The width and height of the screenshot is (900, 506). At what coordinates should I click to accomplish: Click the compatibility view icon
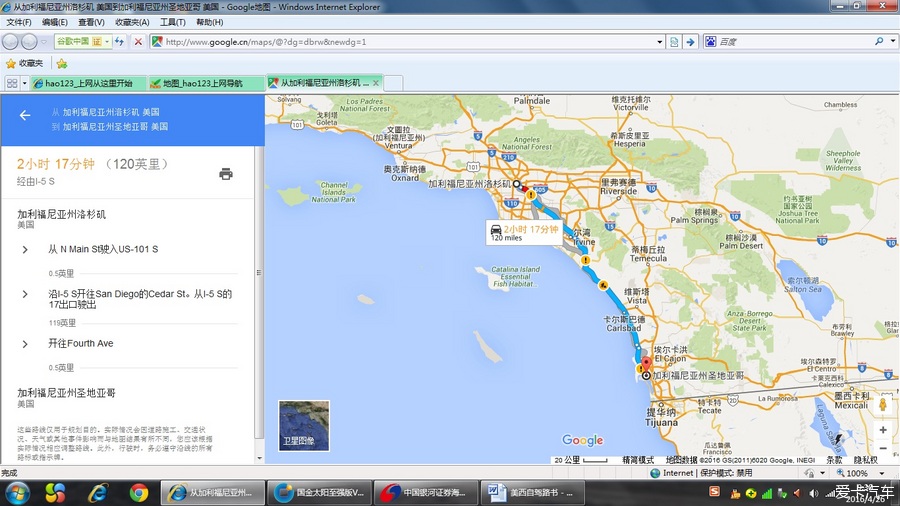[x=674, y=42]
